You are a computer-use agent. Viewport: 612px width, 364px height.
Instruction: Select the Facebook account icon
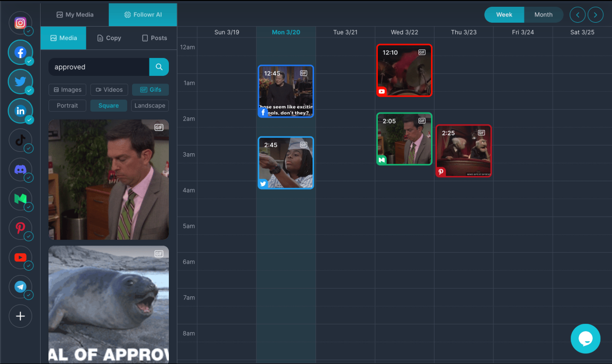point(20,53)
